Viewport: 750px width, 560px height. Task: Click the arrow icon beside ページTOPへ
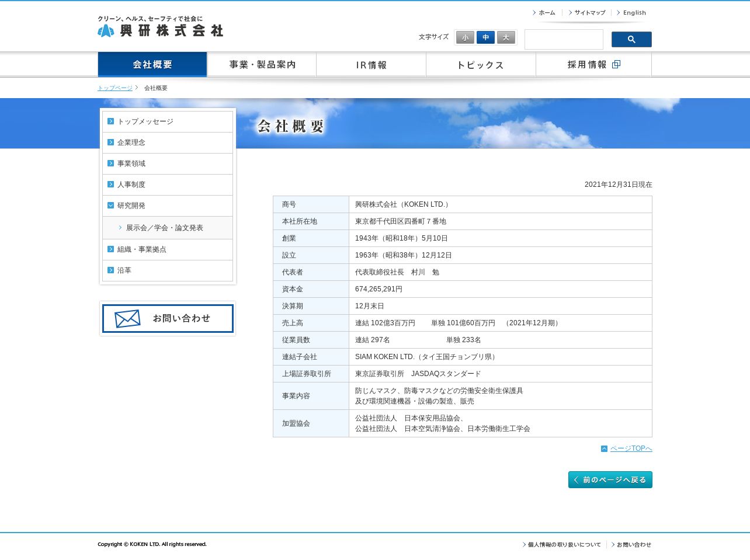604,448
